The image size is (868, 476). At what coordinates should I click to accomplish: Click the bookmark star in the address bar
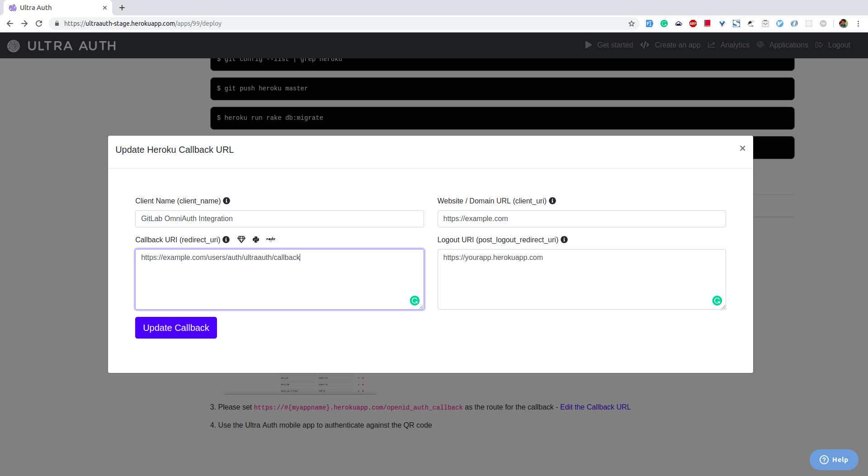631,24
